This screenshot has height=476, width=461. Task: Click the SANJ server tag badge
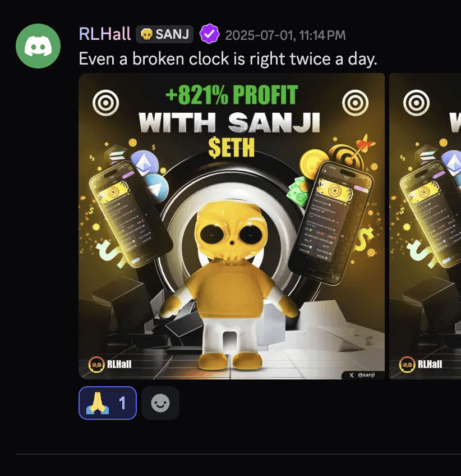click(165, 34)
